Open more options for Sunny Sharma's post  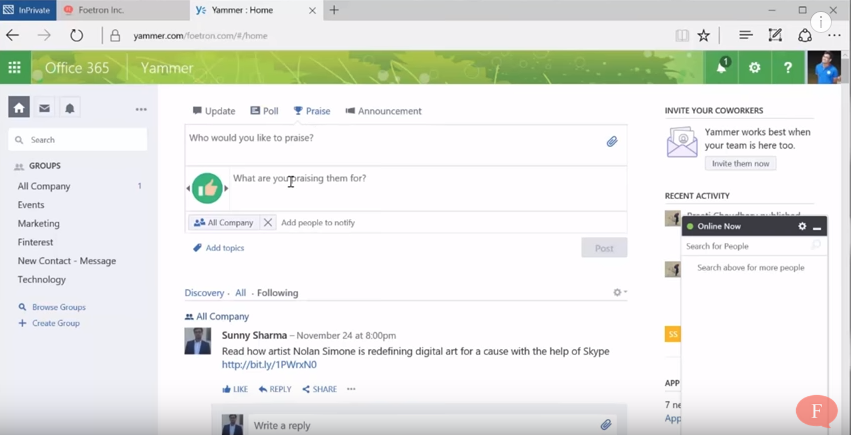tap(351, 389)
